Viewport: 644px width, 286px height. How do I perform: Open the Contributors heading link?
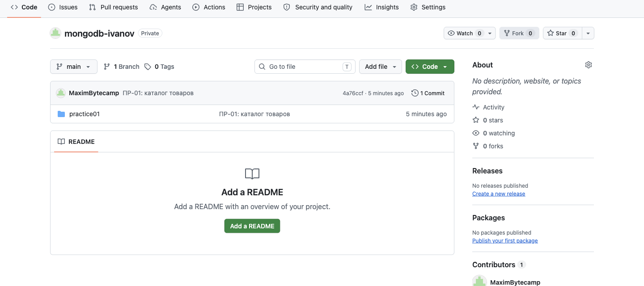(x=499, y=265)
